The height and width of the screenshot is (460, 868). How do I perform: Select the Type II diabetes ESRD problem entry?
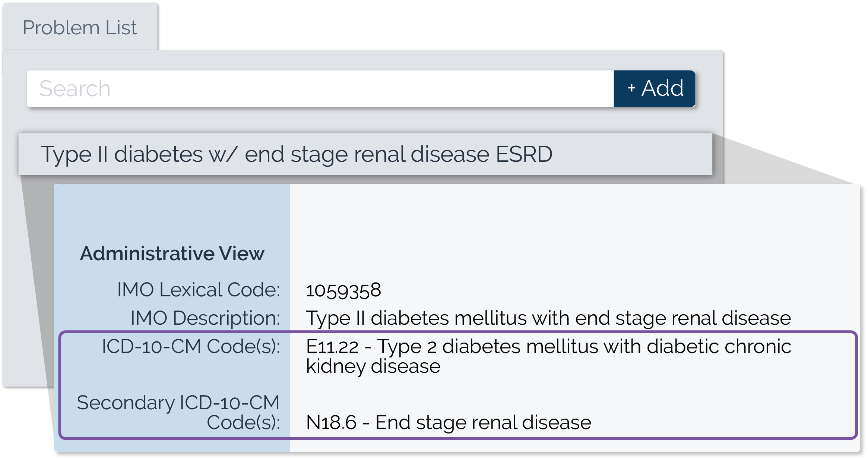point(365,154)
